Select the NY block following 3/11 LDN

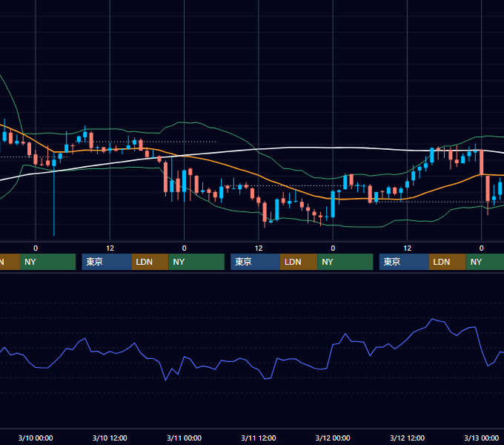[345, 262]
